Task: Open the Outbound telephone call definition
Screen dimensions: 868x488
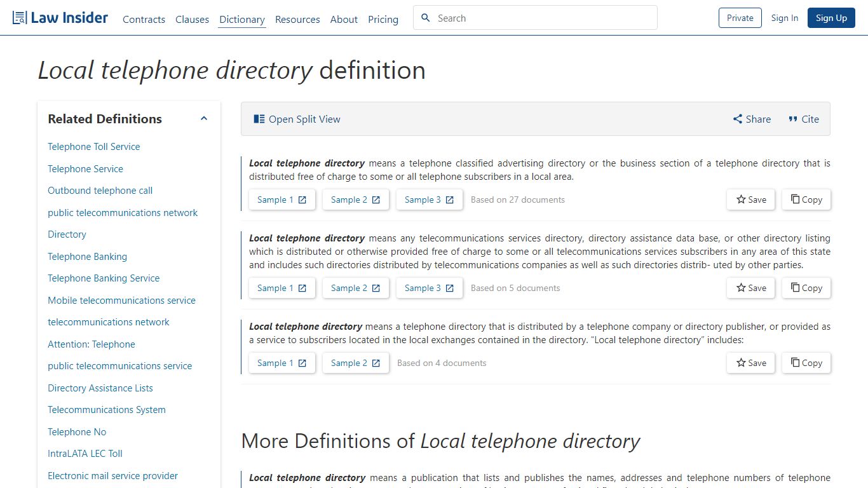Action: coord(100,191)
